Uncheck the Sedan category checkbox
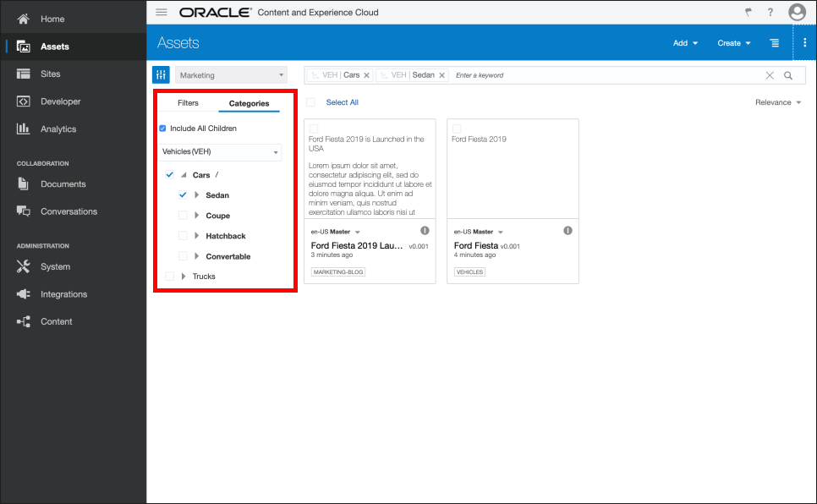This screenshot has width=817, height=504. coord(183,195)
